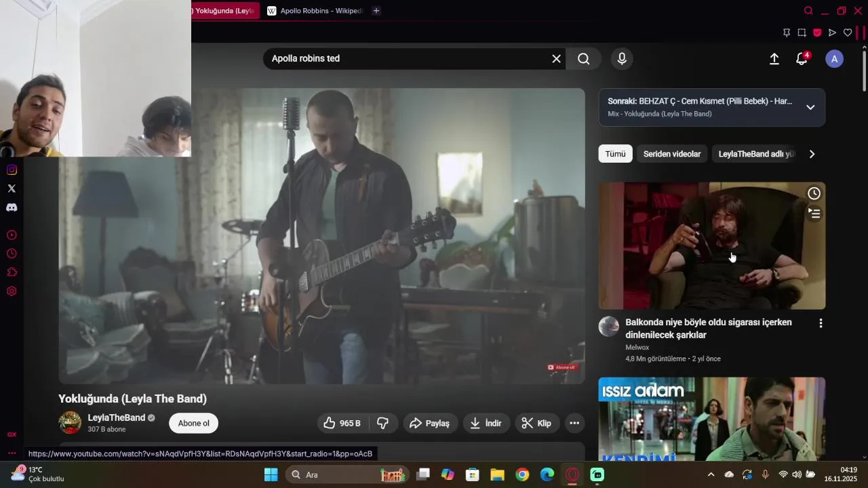Show more filter chips with right arrow
Image resolution: width=868 pixels, height=488 pixels.
tap(812, 154)
